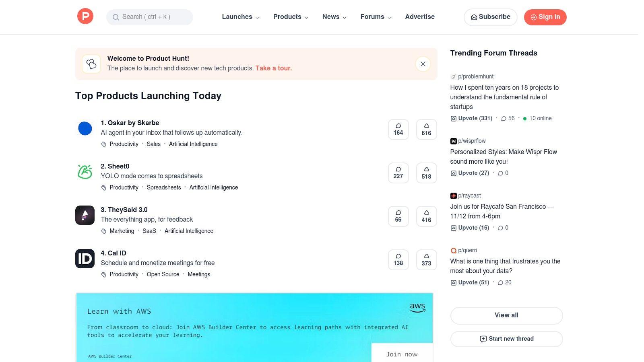
Task: Upvote the Querri data frustrations thread (51)
Action: click(x=470, y=282)
